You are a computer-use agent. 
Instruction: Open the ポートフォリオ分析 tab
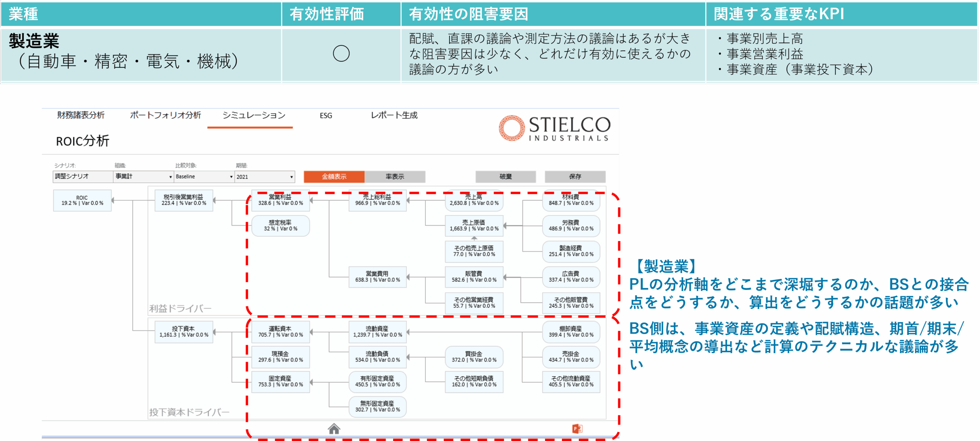165,115
